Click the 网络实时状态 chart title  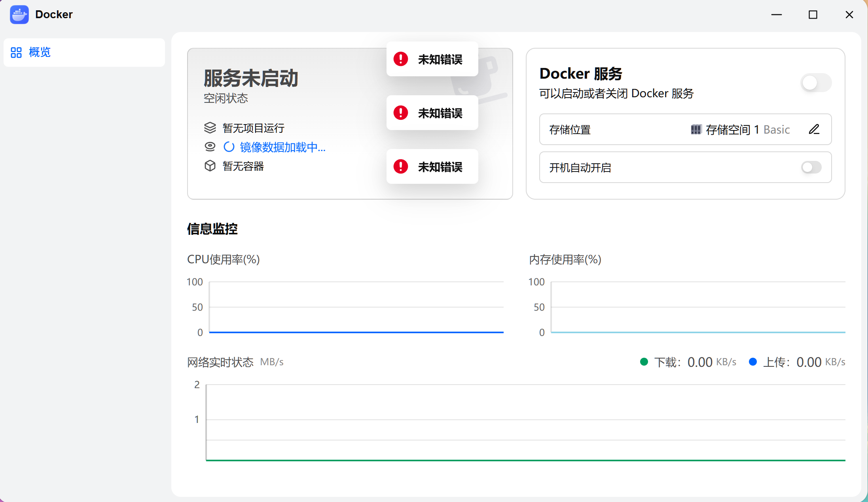click(x=220, y=362)
